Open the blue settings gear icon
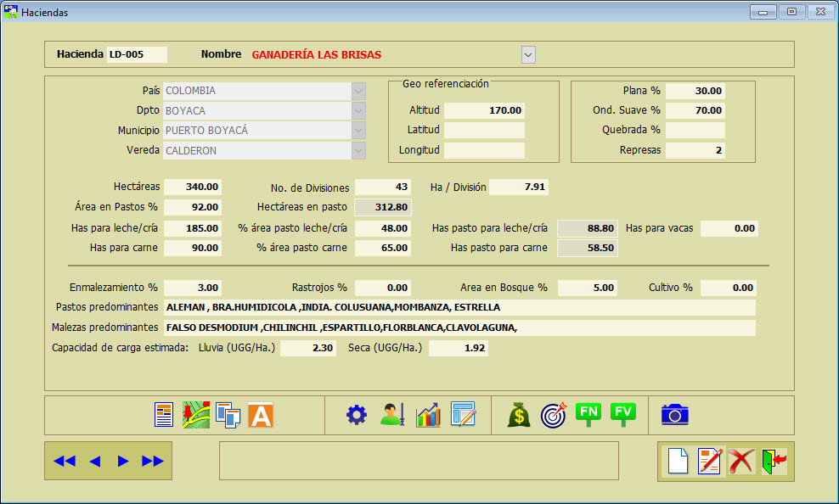This screenshot has width=839, height=504. [x=356, y=414]
